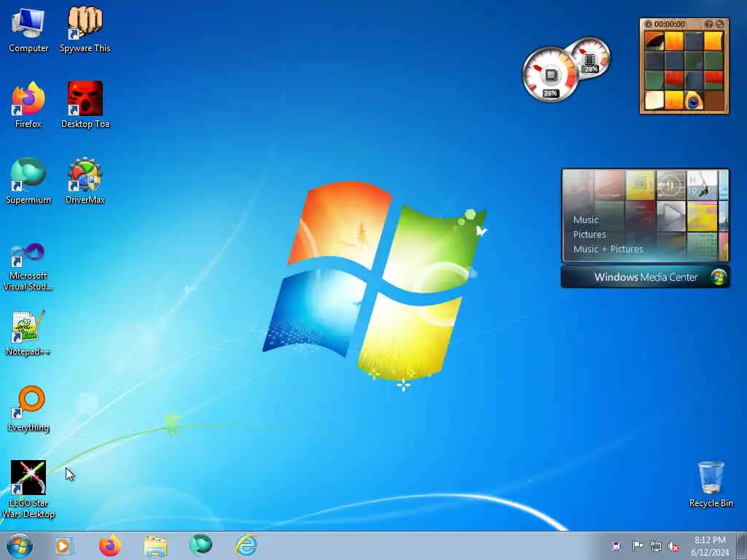The width and height of the screenshot is (747, 560).
Task: Open the Desktop Toa shortcut
Action: 85,105
